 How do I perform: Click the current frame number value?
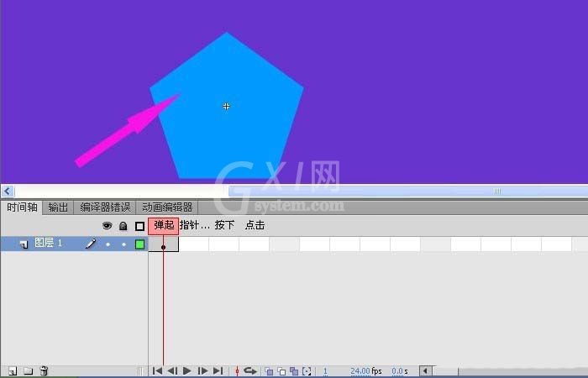pos(325,371)
